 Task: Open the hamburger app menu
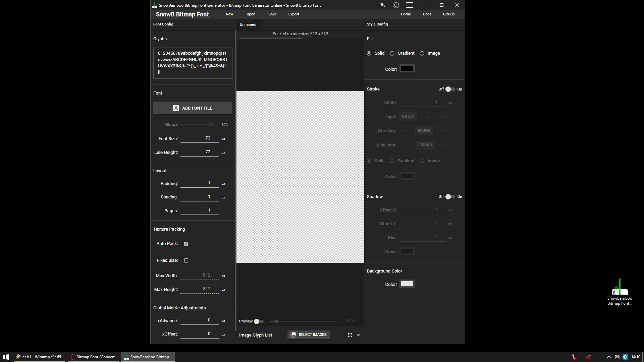410,5
